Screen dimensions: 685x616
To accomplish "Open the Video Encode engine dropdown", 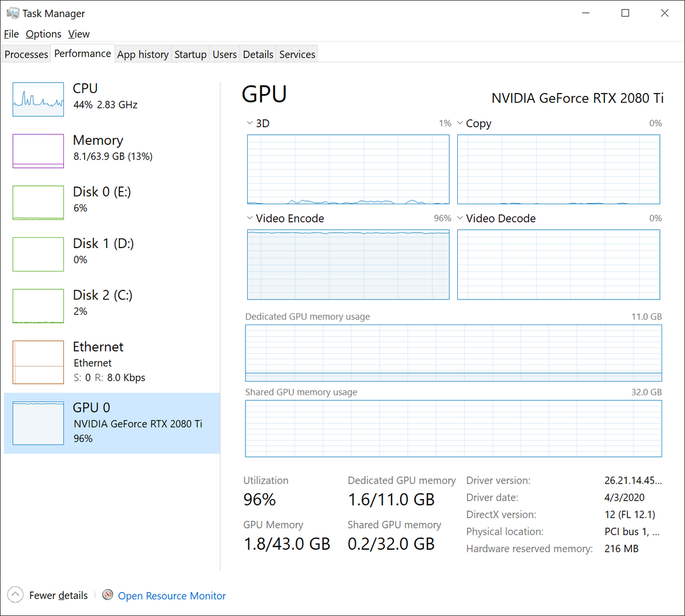I will pyautogui.click(x=250, y=218).
